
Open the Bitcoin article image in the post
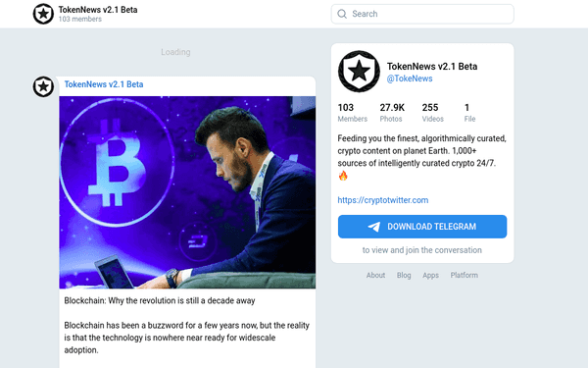187,192
